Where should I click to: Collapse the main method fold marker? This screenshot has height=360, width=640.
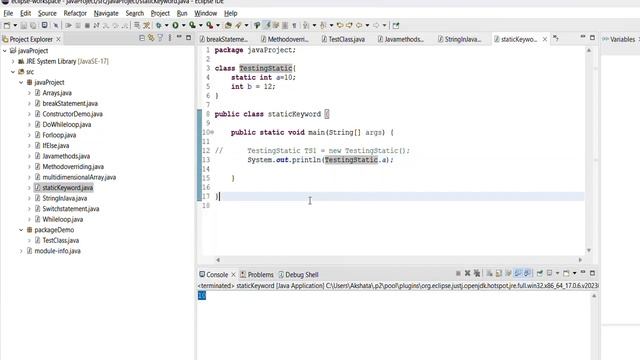tap(212, 132)
